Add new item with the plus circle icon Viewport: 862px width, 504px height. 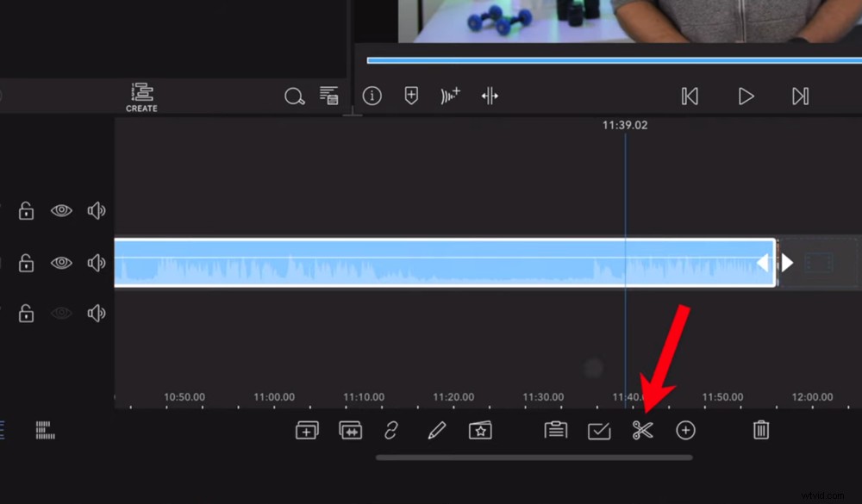(x=685, y=431)
